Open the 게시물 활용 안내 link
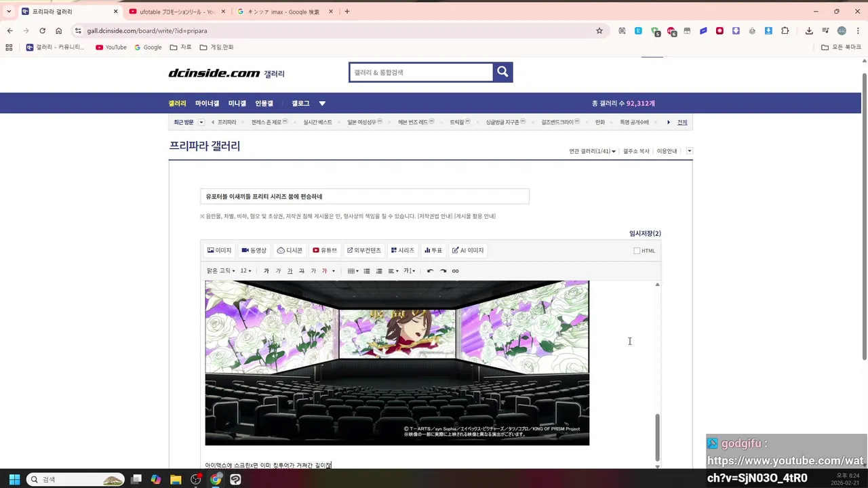This screenshot has width=868, height=488. [x=475, y=216]
